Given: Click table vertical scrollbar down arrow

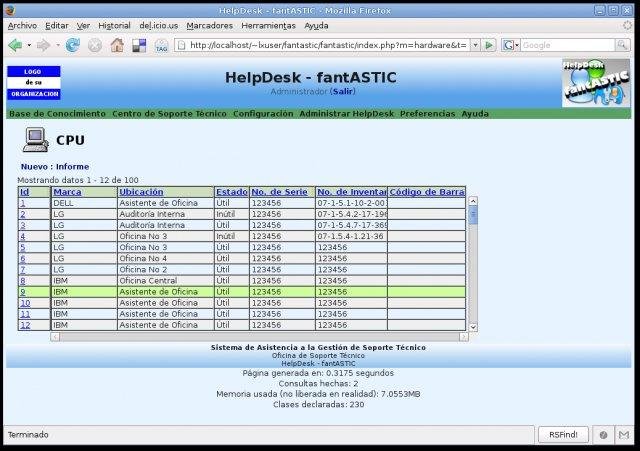Looking at the screenshot, I should (x=473, y=327).
